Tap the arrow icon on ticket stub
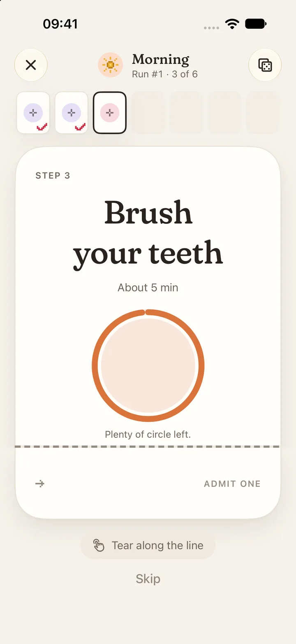Screen dimensions: 296x644 [x=40, y=484]
